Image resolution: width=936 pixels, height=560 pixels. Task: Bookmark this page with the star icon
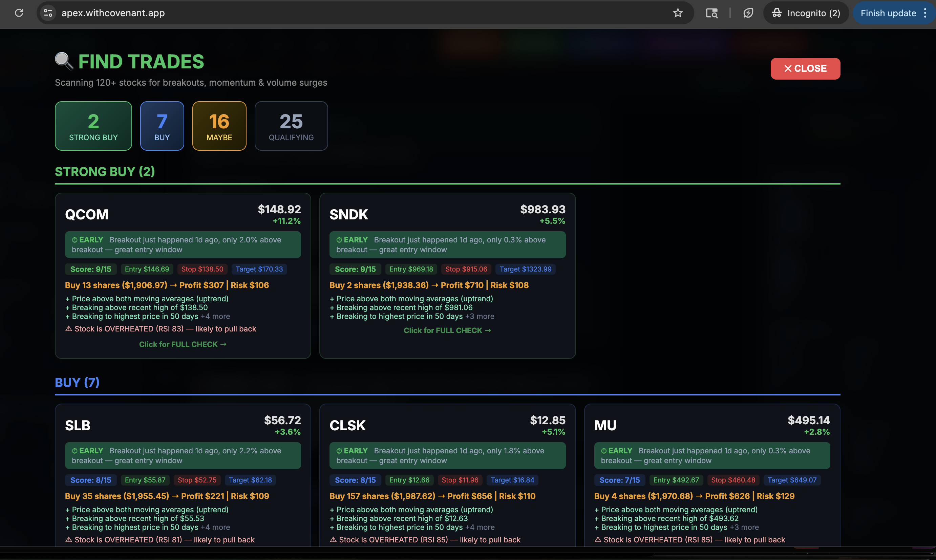[678, 13]
